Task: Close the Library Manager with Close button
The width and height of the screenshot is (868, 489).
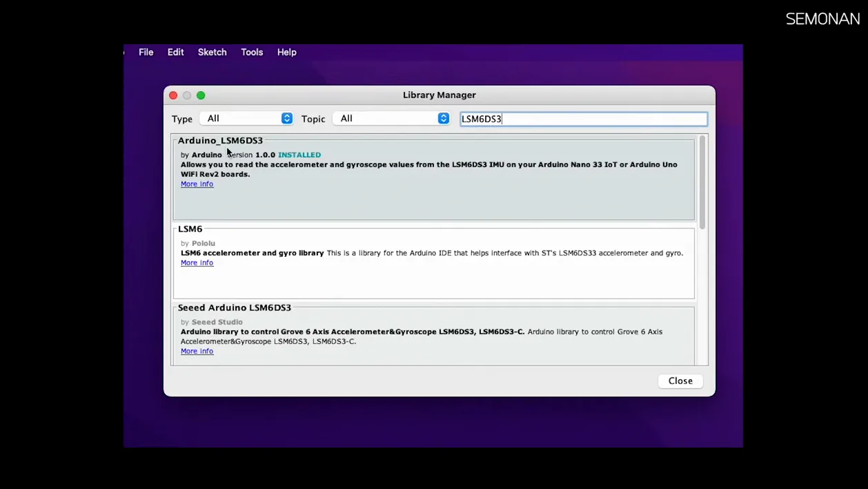Action: tap(680, 381)
